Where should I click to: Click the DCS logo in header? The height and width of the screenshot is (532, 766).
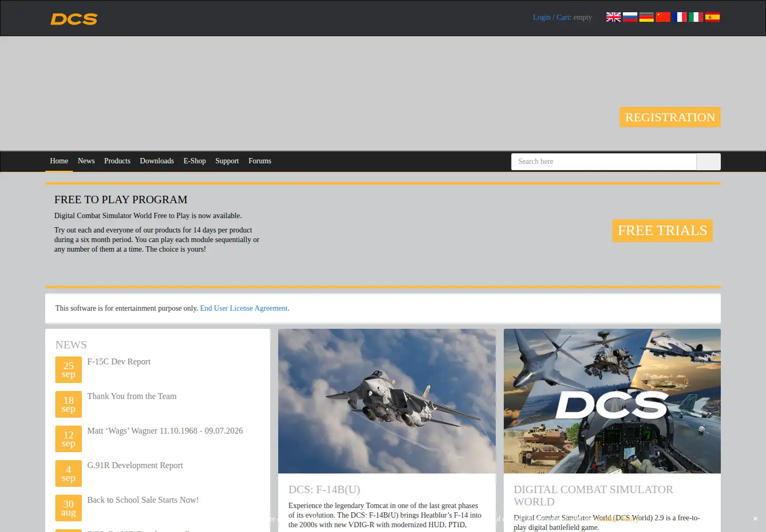click(74, 19)
